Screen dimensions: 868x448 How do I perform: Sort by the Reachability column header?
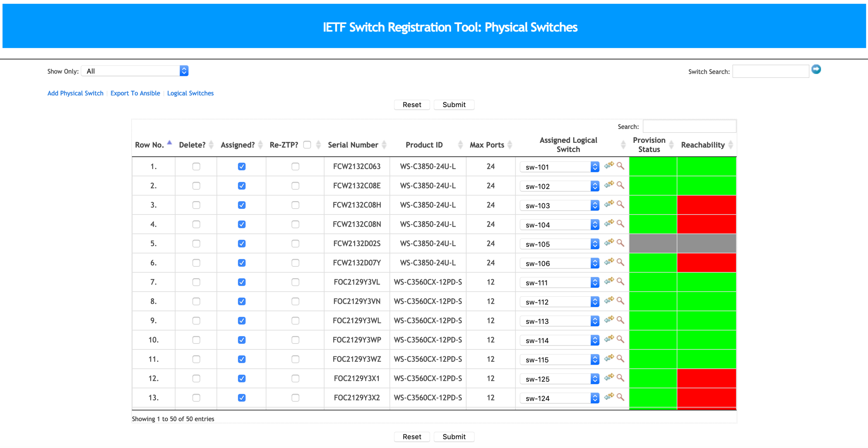(x=703, y=145)
